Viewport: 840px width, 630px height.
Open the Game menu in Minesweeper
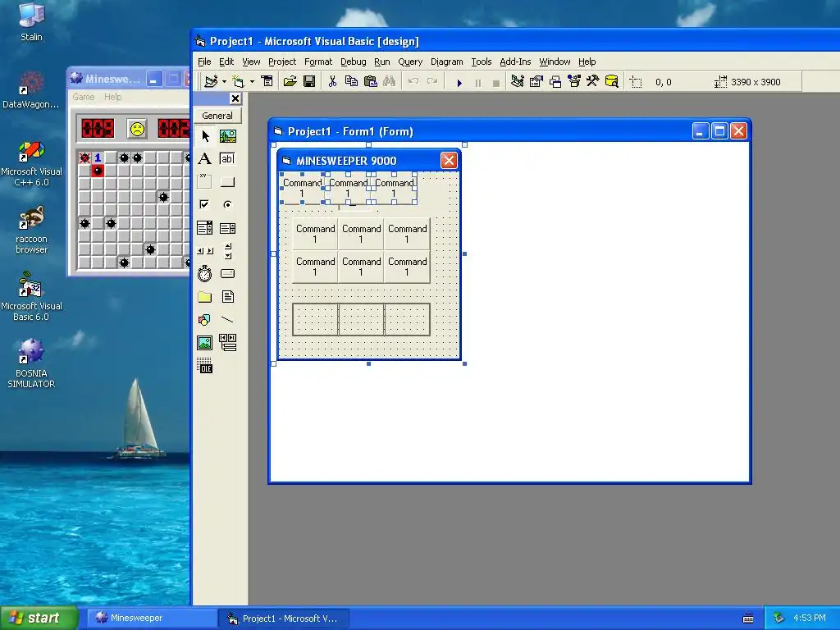coord(84,97)
